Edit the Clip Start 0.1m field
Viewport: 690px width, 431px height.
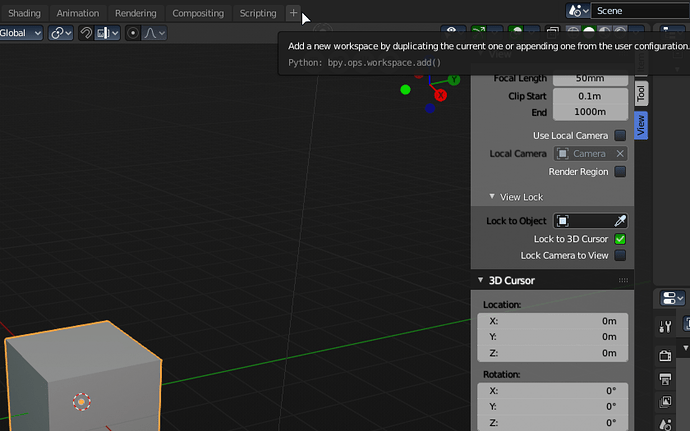[x=590, y=96]
